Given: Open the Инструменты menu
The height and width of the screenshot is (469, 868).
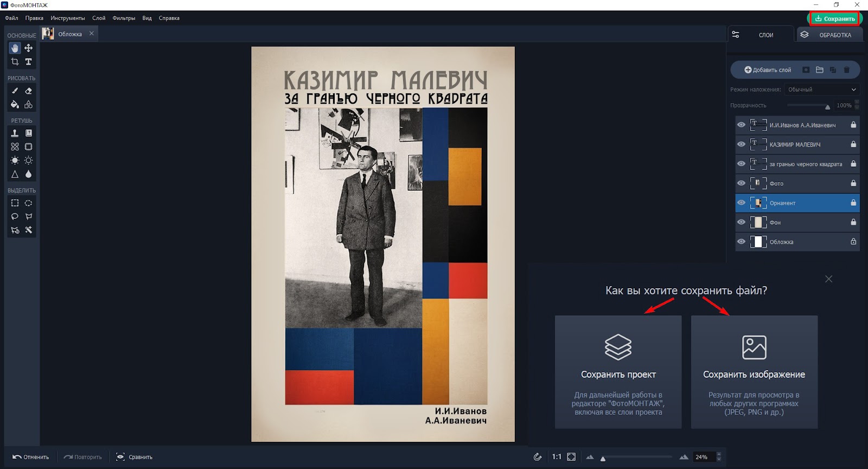Looking at the screenshot, I should pyautogui.click(x=68, y=18).
